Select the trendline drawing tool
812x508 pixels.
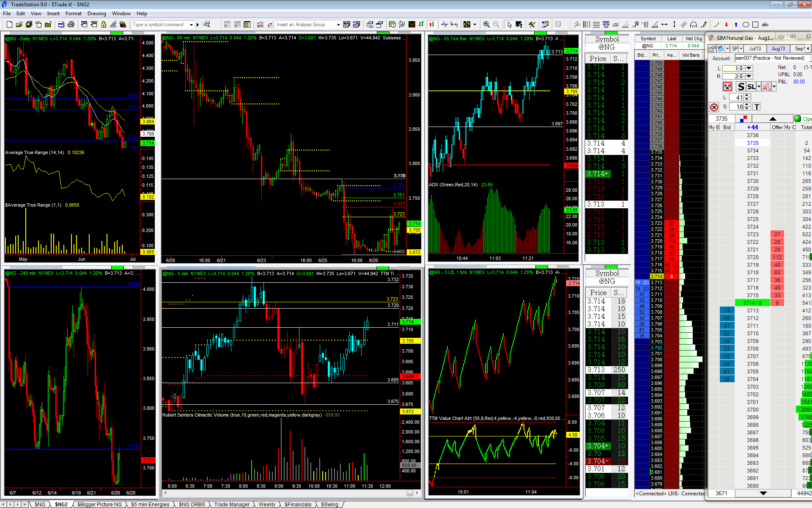pyautogui.click(x=577, y=25)
